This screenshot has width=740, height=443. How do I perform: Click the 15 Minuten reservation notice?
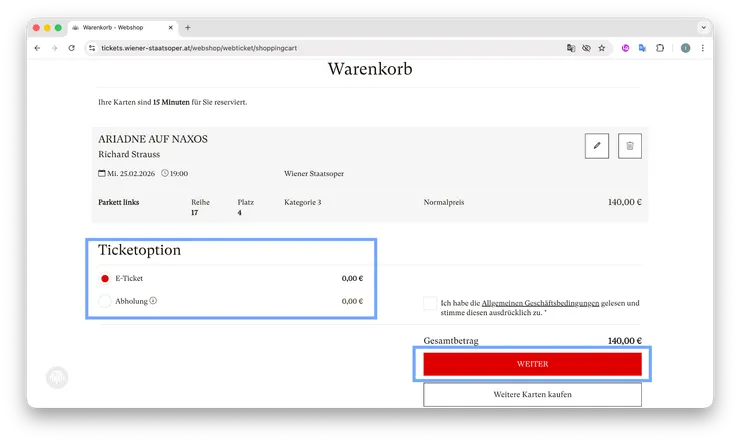171,102
